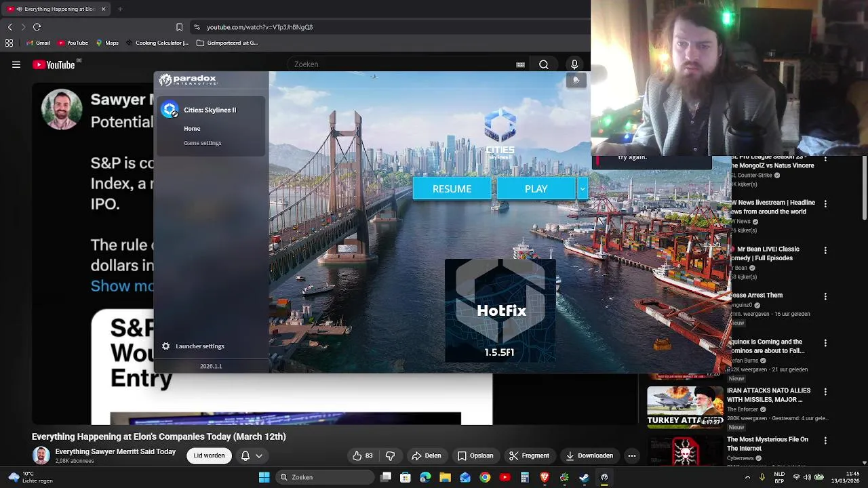Click the YouTube logo to go home
Screen dimensions: 868x488
tap(54, 64)
